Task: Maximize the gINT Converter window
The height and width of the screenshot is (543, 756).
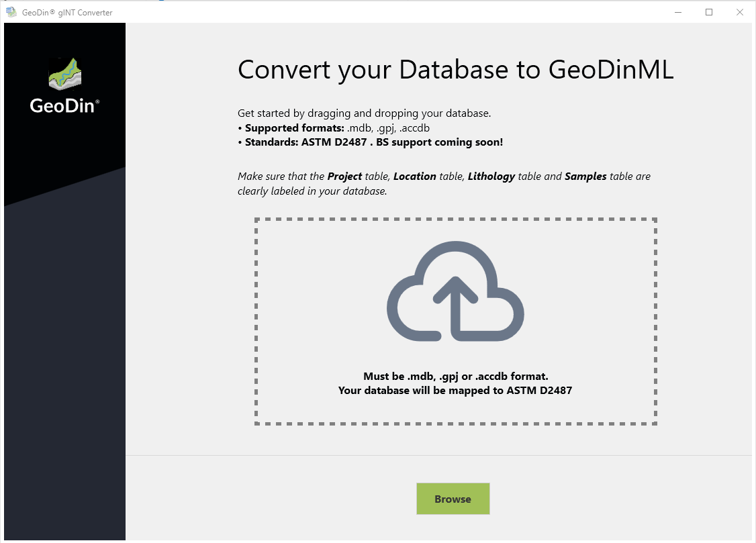Action: click(709, 12)
